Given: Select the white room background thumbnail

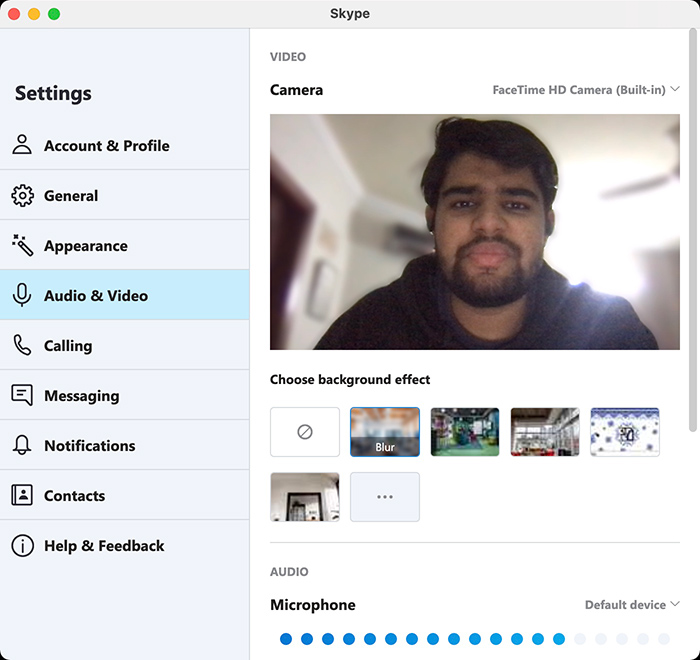Looking at the screenshot, I should [305, 497].
